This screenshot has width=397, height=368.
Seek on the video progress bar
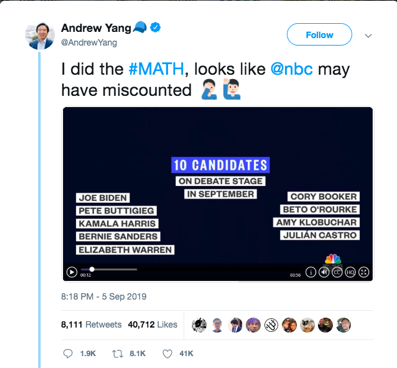pos(109,269)
